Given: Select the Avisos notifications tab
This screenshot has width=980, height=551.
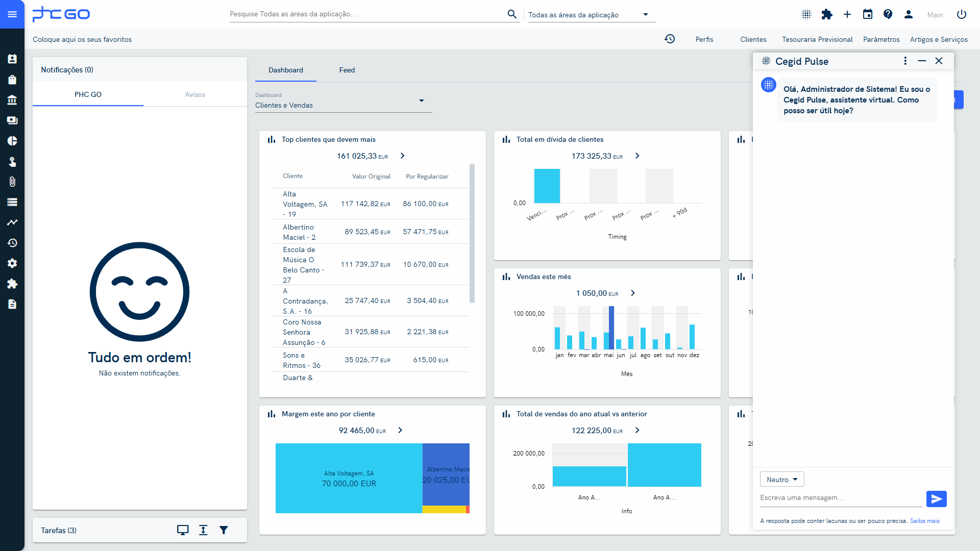Looking at the screenshot, I should coord(195,94).
